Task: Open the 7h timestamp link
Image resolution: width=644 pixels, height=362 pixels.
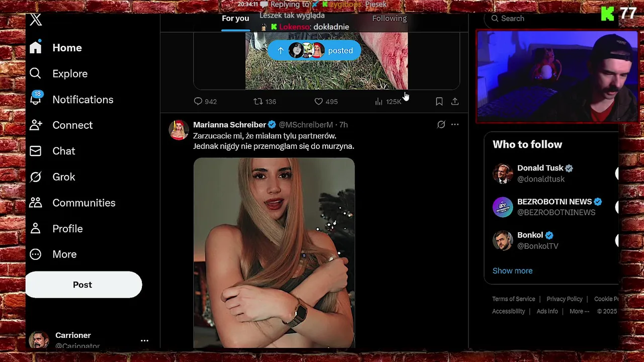Action: pos(343,125)
